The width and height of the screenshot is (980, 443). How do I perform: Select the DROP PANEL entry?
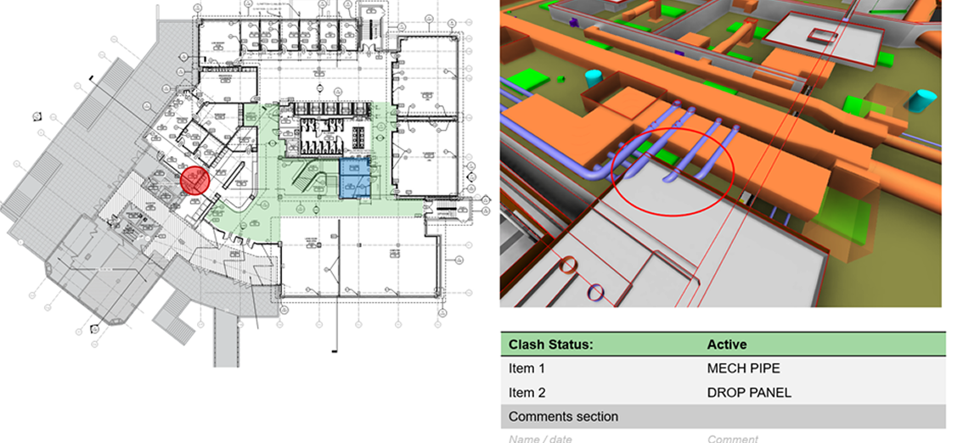[749, 392]
